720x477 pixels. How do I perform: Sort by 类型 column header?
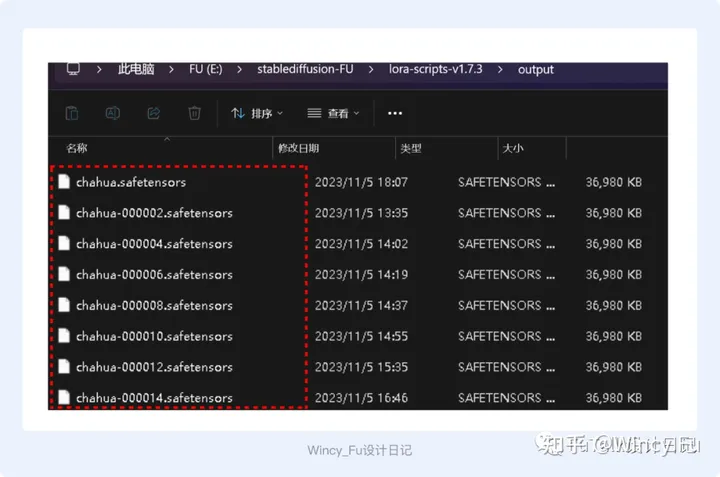(x=411, y=148)
